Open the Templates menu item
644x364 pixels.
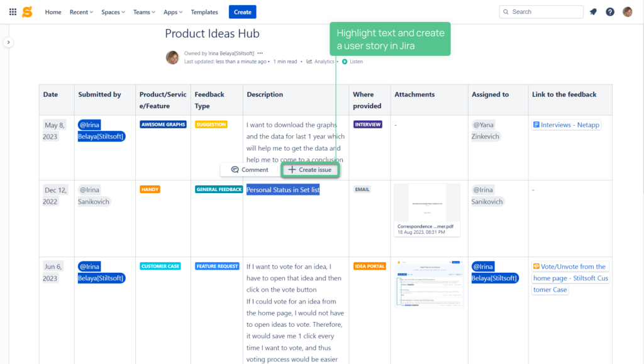coord(204,11)
